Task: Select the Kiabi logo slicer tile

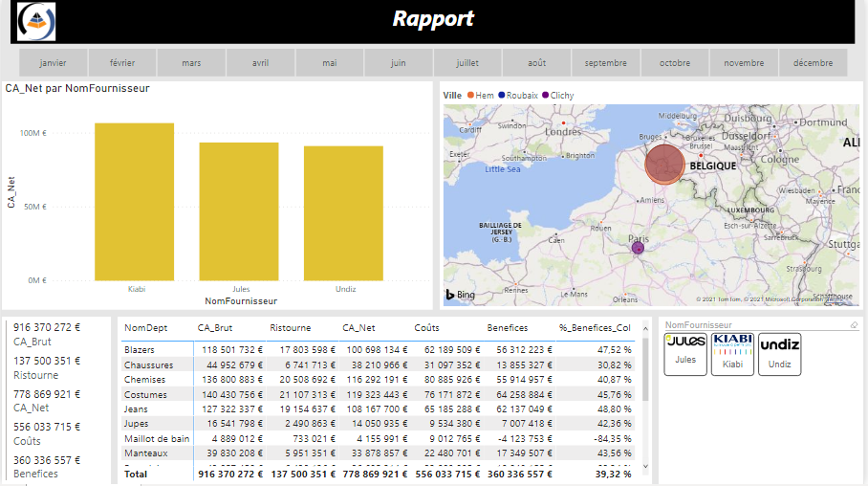Action: [x=733, y=353]
